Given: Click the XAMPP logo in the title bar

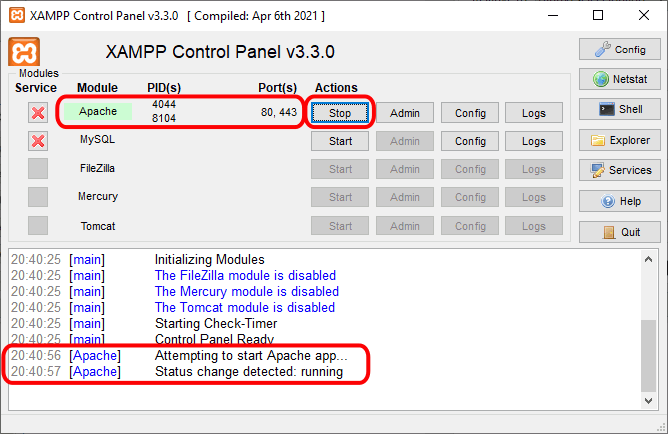Looking at the screenshot, I should 17,16.
